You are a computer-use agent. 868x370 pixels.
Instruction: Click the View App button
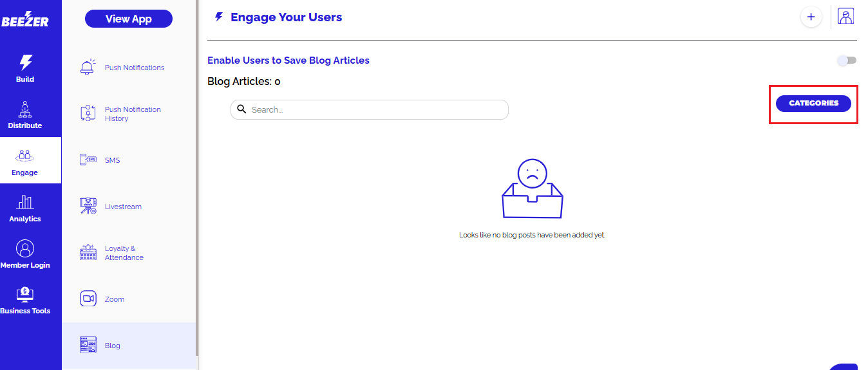tap(128, 19)
